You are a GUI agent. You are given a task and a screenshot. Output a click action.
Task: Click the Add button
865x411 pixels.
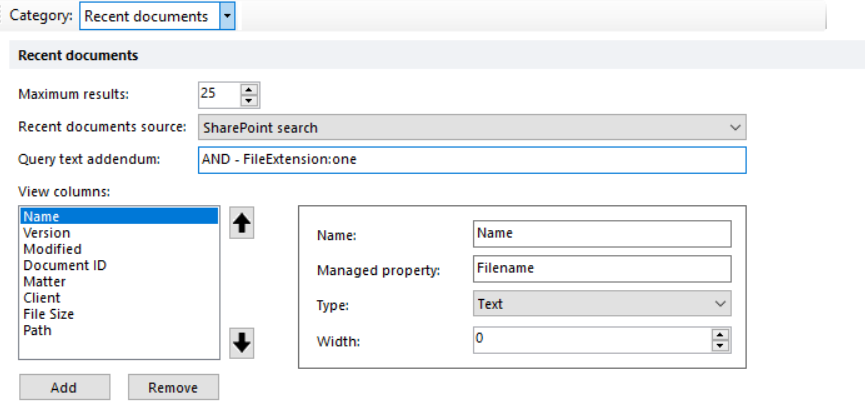click(x=65, y=387)
